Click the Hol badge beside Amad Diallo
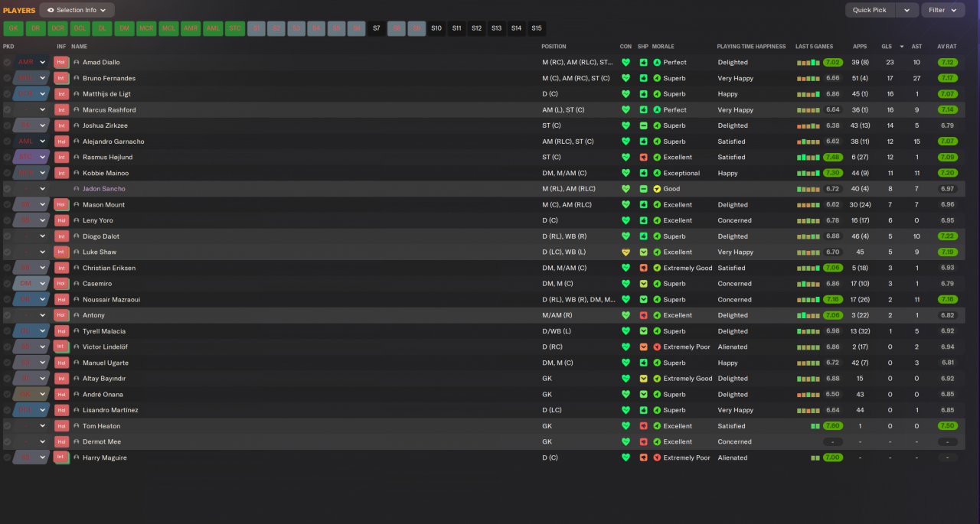The width and height of the screenshot is (980, 524). coord(61,63)
